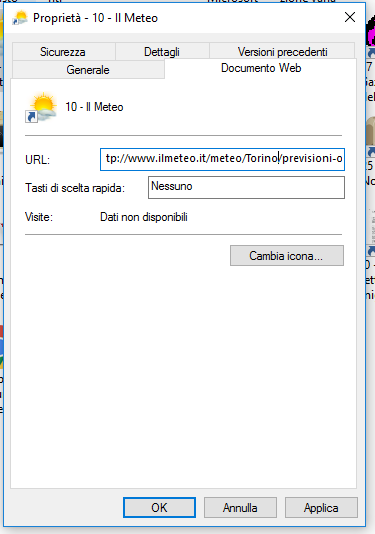Click the 'Dati non disponibili' text

pyautogui.click(x=144, y=217)
